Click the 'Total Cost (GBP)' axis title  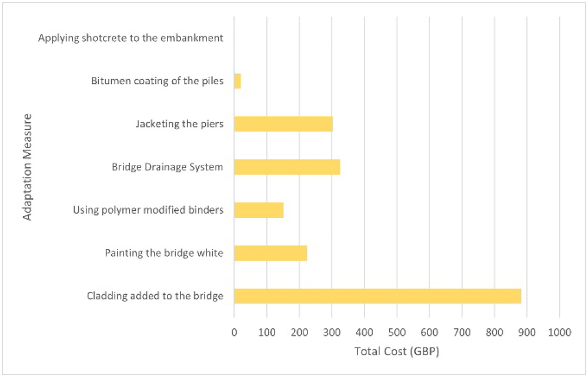point(397,352)
